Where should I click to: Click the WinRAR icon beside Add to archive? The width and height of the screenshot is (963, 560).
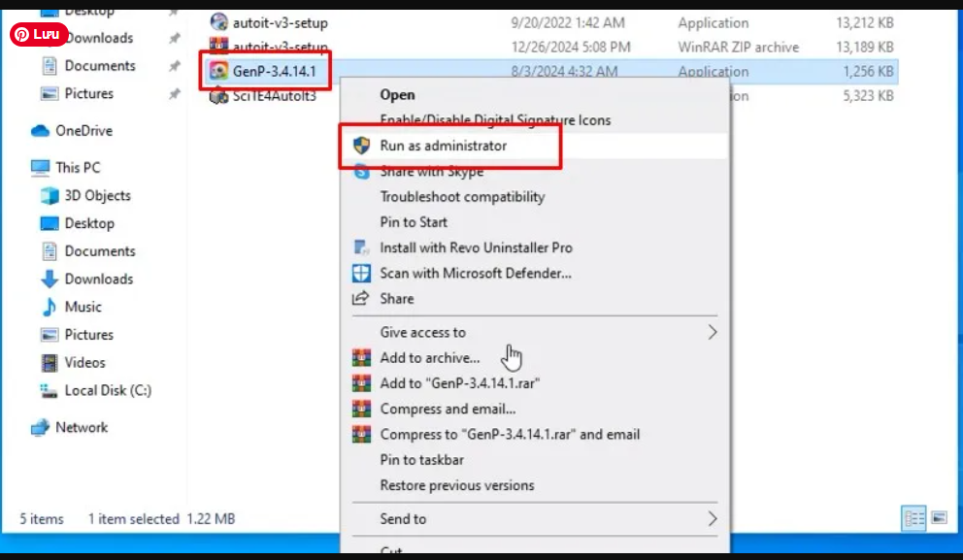pos(362,358)
